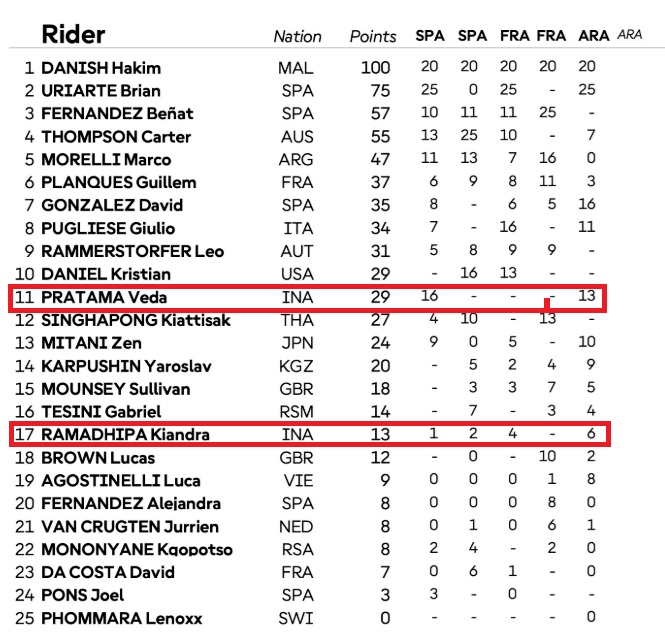
Task: Click the Points column header
Action: click(x=373, y=36)
